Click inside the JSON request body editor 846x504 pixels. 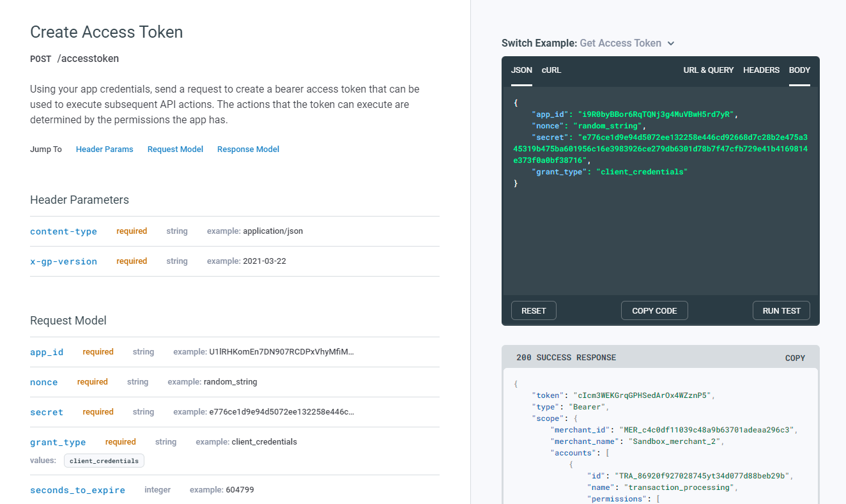coord(660,236)
